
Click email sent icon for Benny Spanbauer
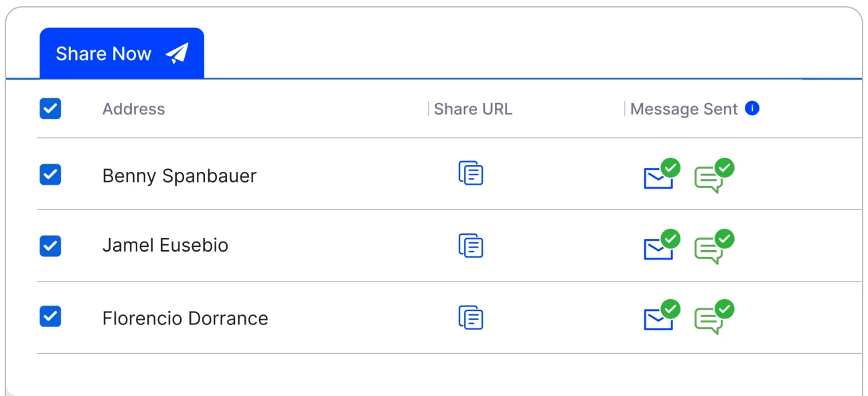(x=662, y=174)
